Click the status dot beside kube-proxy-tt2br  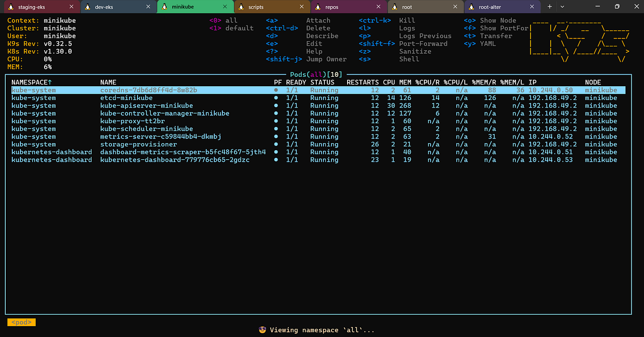pos(276,121)
